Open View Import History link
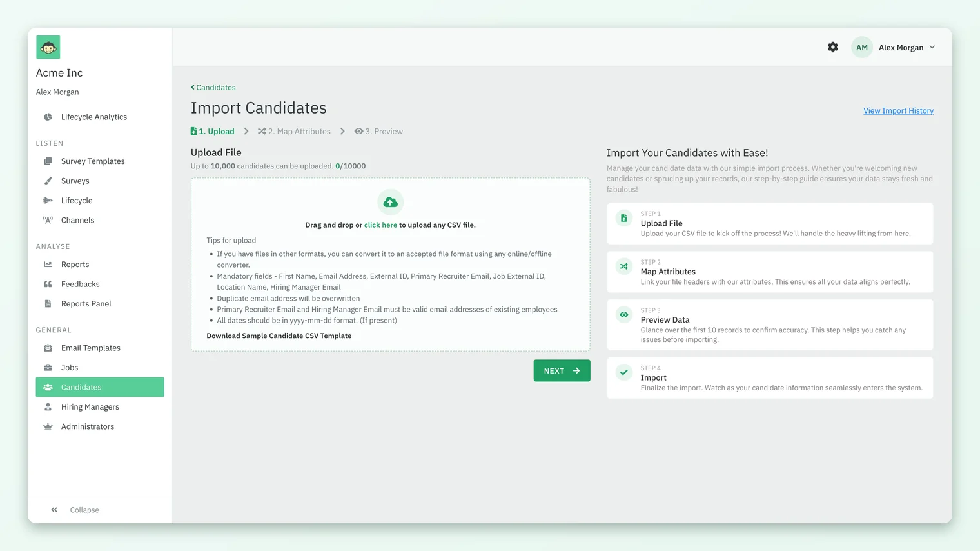Screen dimensions: 980x551 (x=898, y=111)
